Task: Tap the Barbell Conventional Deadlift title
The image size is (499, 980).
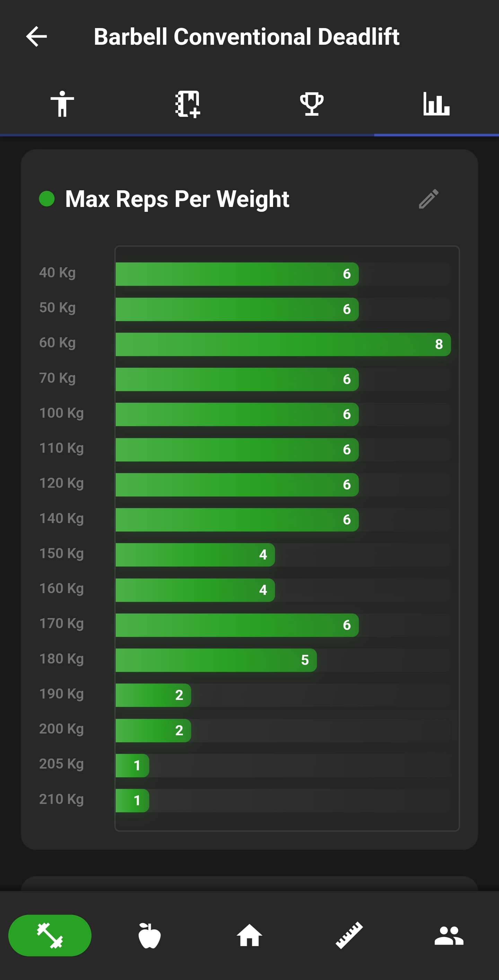Action: [247, 36]
